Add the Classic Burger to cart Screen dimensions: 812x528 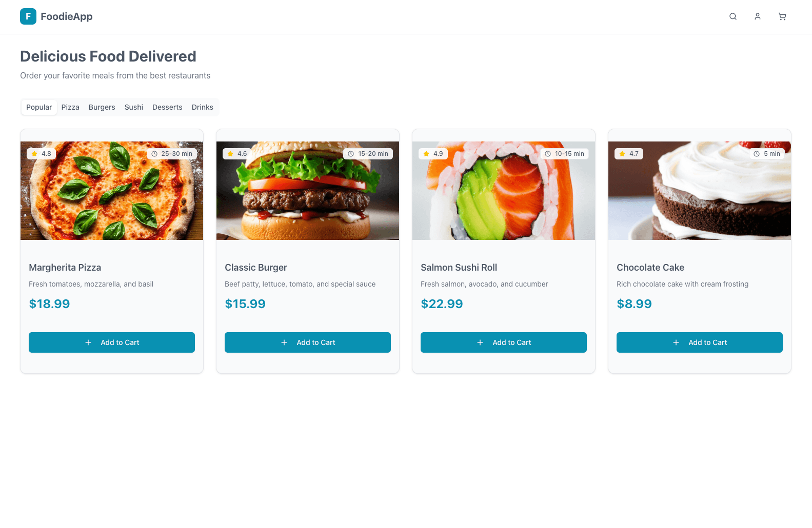307,342
